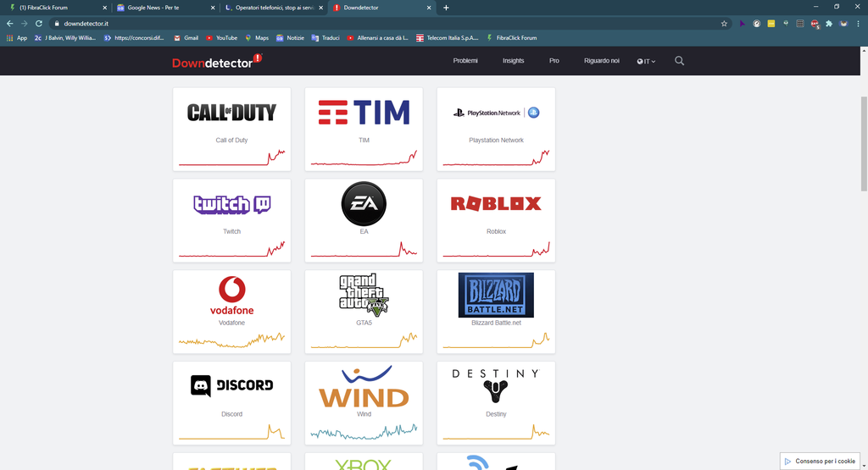This screenshot has height=470, width=868.
Task: Open the speedometer gauge extension
Action: [757, 24]
